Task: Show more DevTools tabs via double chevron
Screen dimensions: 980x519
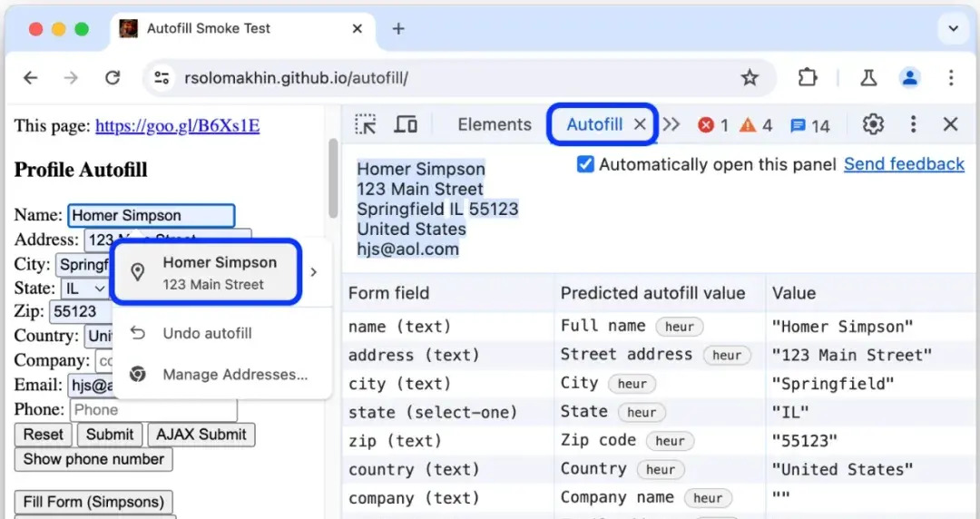Action: pos(671,124)
